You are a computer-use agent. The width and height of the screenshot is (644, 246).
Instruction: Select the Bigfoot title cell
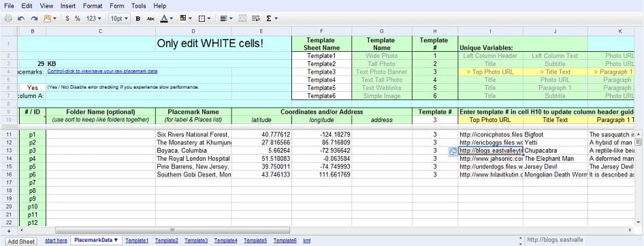click(556, 135)
